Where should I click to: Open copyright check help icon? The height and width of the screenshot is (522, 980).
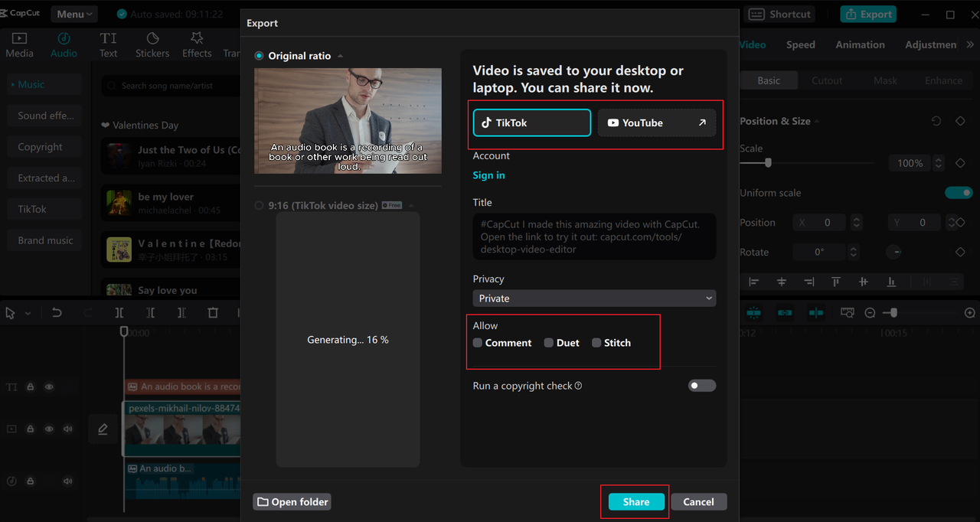[578, 386]
